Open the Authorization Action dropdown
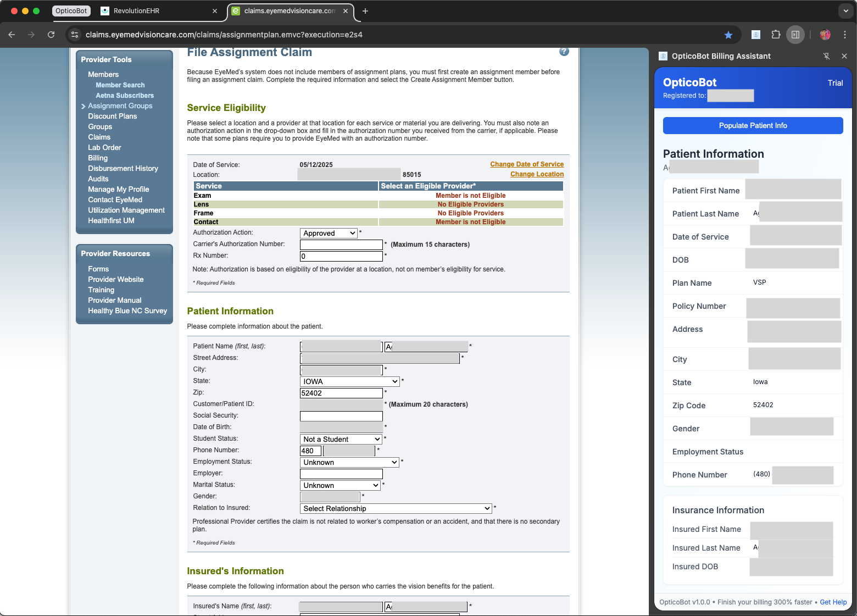 (329, 233)
